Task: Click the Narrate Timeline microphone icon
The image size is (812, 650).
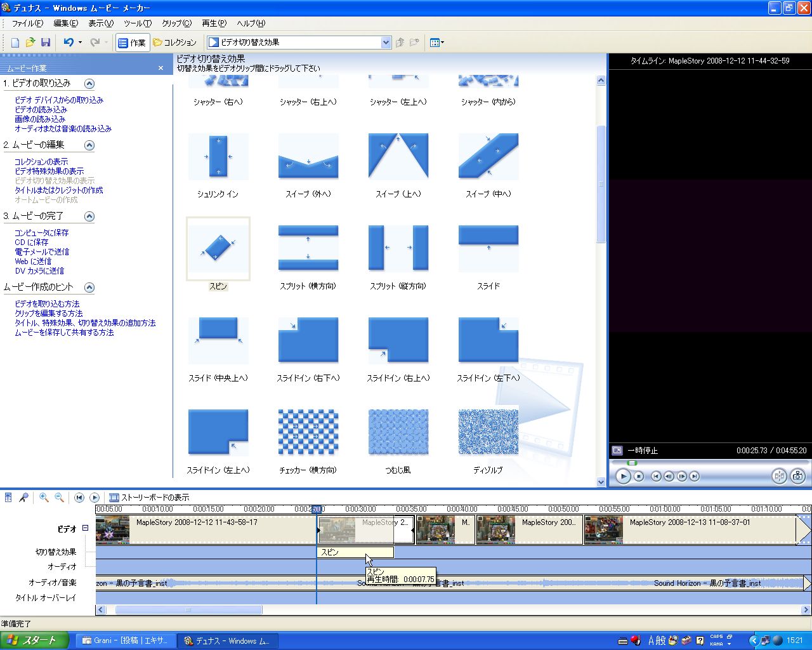Action: coord(23,498)
